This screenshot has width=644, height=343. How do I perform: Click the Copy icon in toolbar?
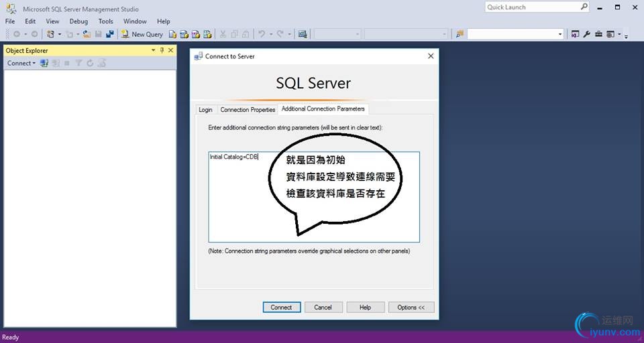(x=235, y=34)
